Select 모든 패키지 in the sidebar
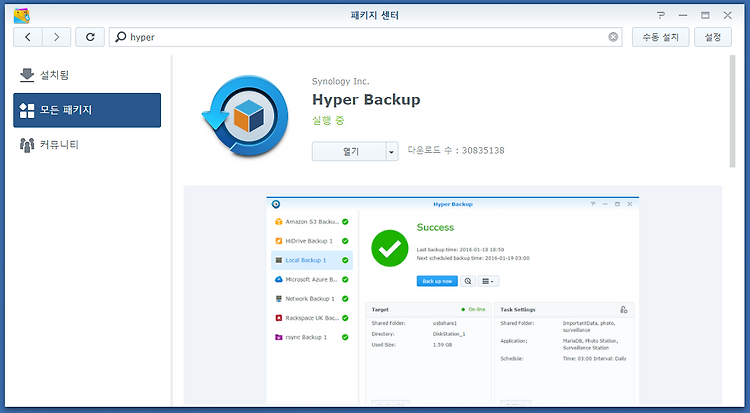Screen dimensions: 750x413 87,110
